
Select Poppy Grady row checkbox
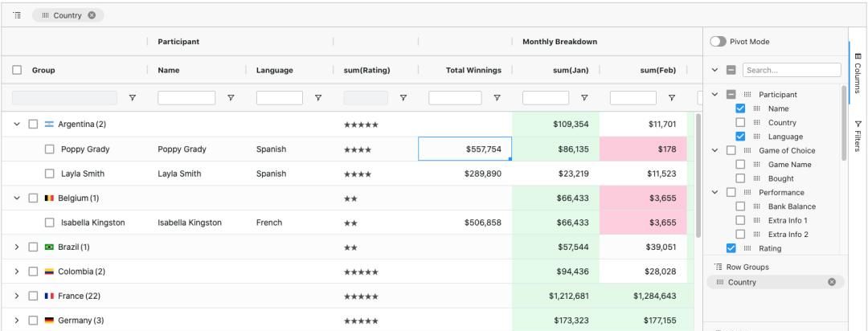click(50, 149)
